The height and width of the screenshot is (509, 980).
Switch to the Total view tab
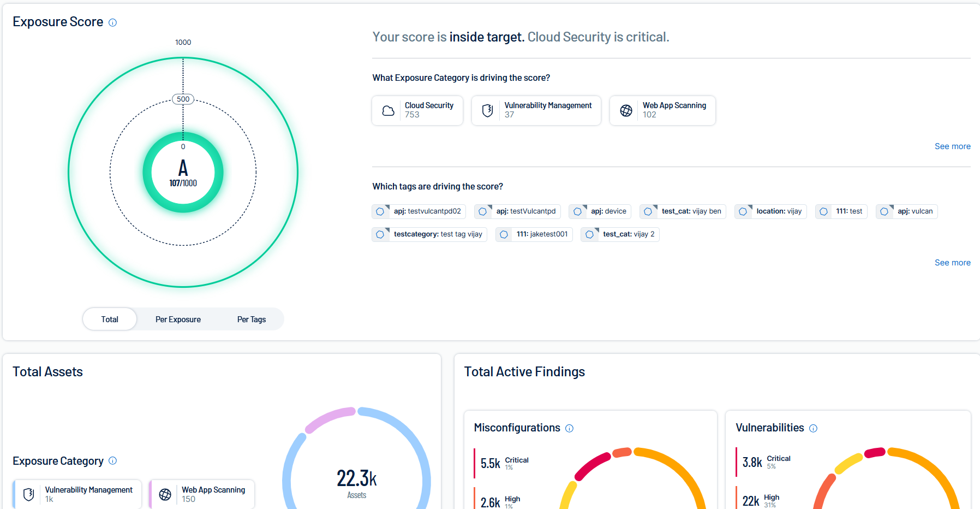110,319
